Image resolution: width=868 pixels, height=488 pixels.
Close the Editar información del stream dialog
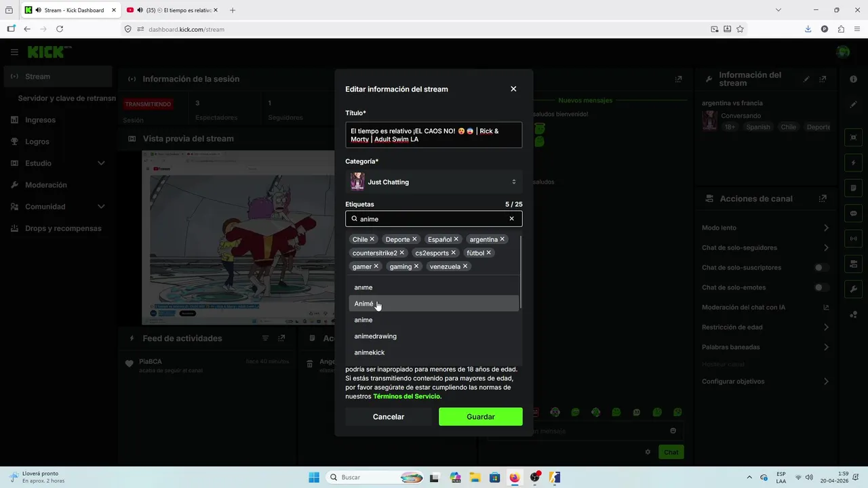tap(513, 89)
